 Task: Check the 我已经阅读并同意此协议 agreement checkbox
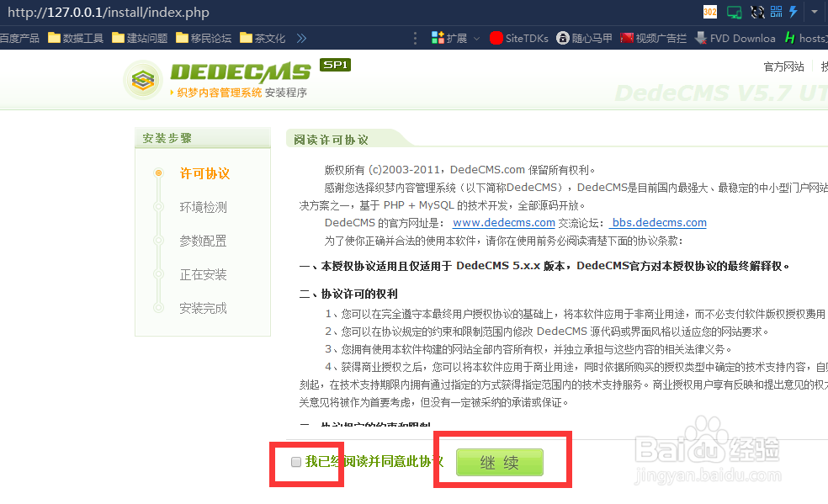295,462
